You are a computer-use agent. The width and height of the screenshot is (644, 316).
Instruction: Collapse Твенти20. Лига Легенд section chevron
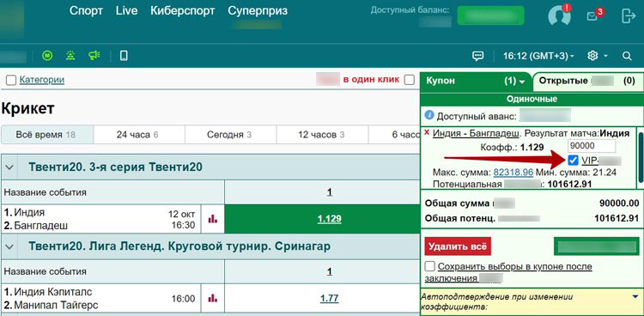tap(9, 246)
